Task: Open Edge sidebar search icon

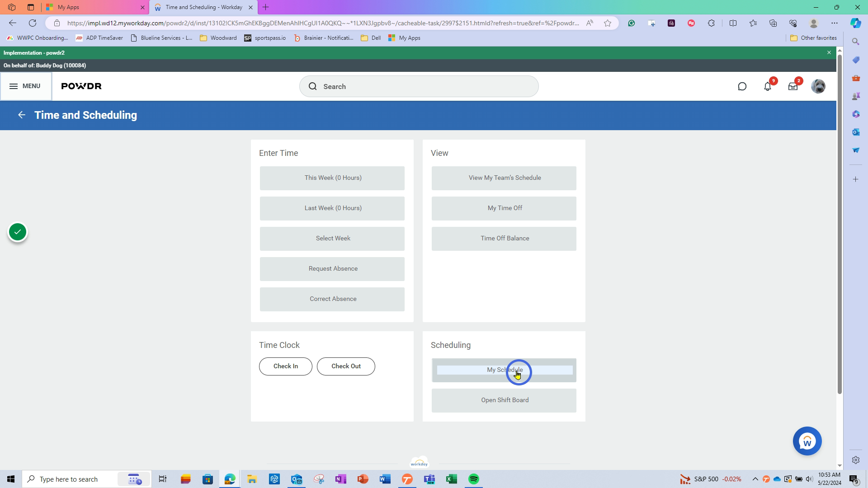Action: (856, 42)
